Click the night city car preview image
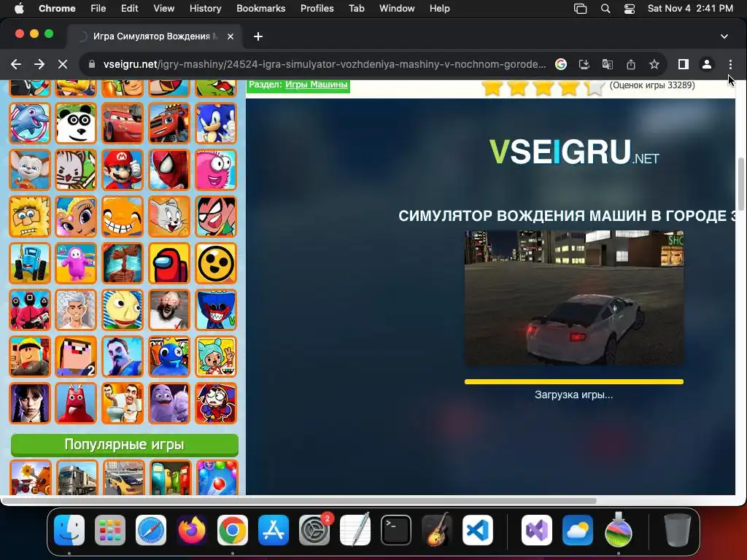Image resolution: width=747 pixels, height=560 pixels. click(573, 297)
